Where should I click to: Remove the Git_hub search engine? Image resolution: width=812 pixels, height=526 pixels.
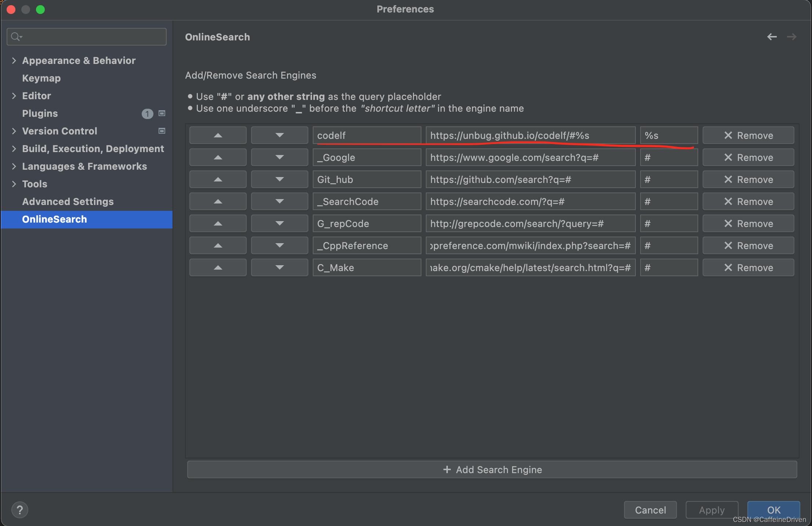click(748, 179)
